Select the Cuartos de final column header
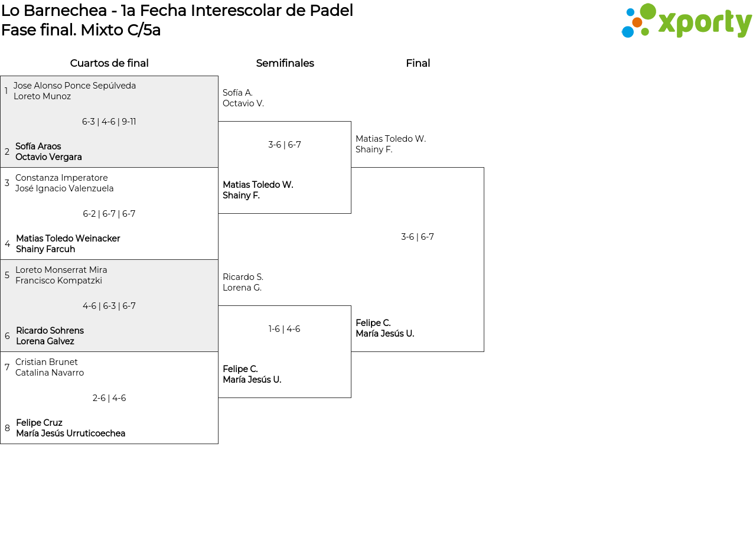This screenshot has height=541, width=756. [109, 63]
